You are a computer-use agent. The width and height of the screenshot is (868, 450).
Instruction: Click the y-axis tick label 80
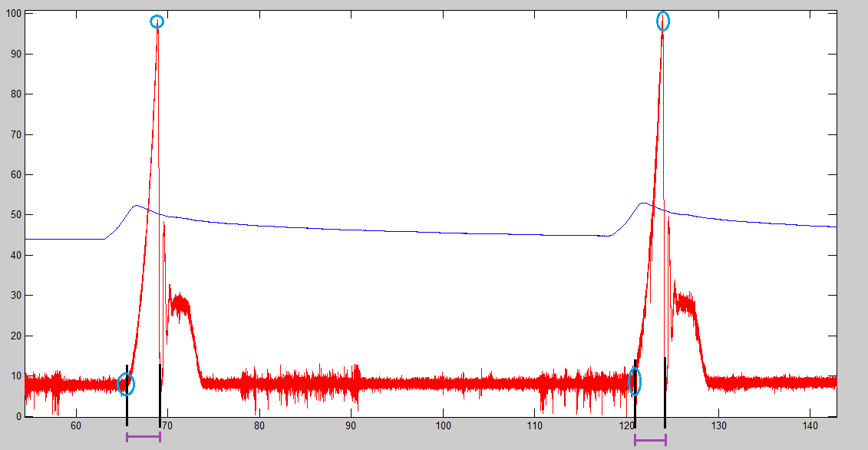coord(15,94)
